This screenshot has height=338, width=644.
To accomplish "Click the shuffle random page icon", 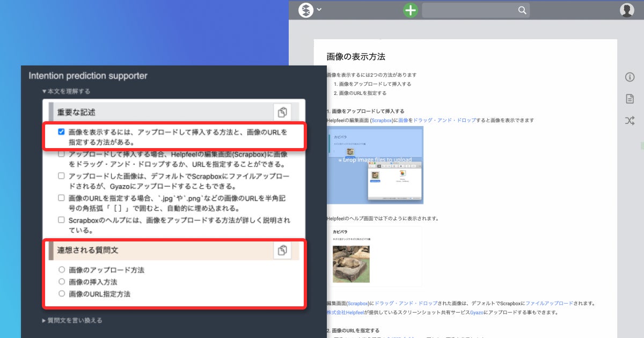I will tap(630, 120).
